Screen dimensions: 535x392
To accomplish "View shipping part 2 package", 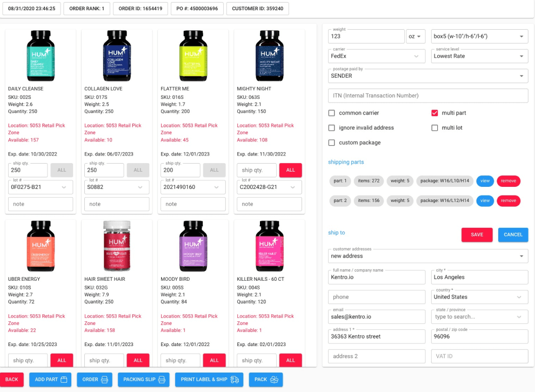I will 485,201.
